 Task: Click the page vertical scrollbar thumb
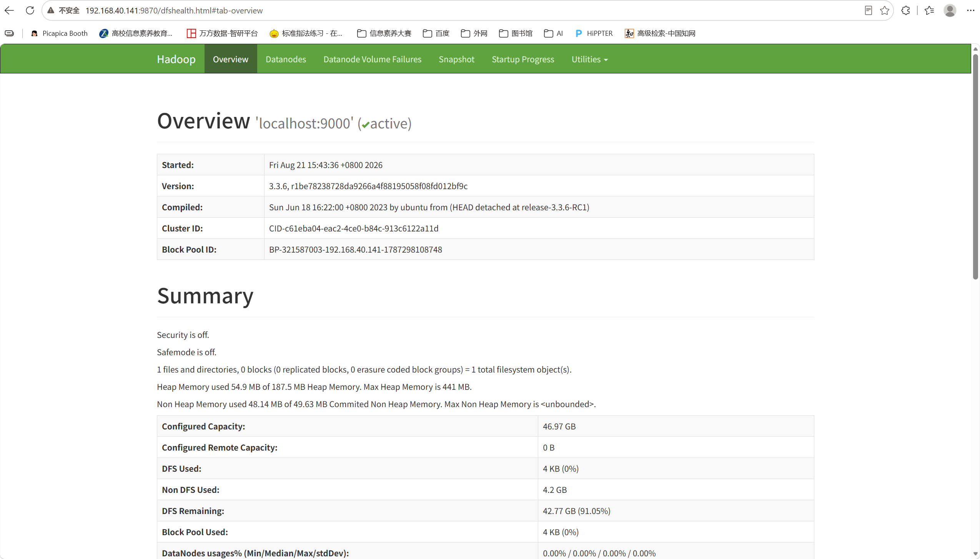[975, 166]
